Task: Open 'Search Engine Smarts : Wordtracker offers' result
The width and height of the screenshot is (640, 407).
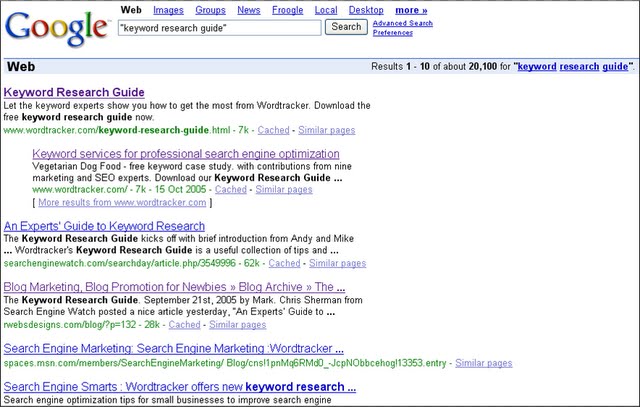Action: pos(180,387)
